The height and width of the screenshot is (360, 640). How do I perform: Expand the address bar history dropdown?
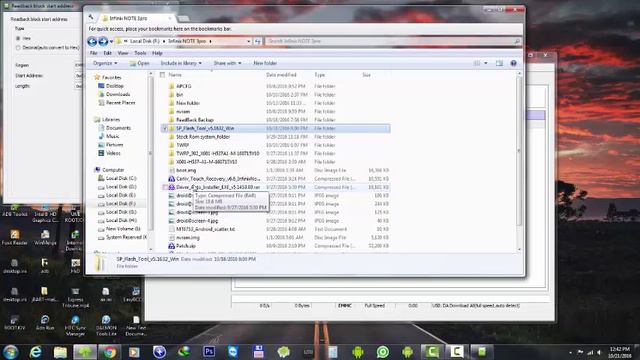(x=249, y=41)
